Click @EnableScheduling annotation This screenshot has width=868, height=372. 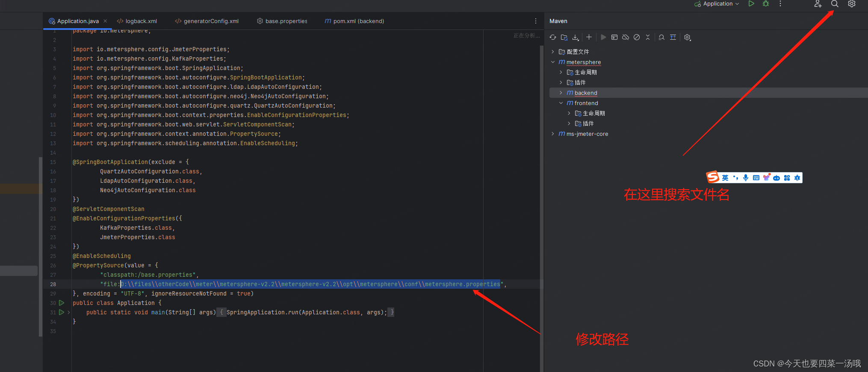102,256
